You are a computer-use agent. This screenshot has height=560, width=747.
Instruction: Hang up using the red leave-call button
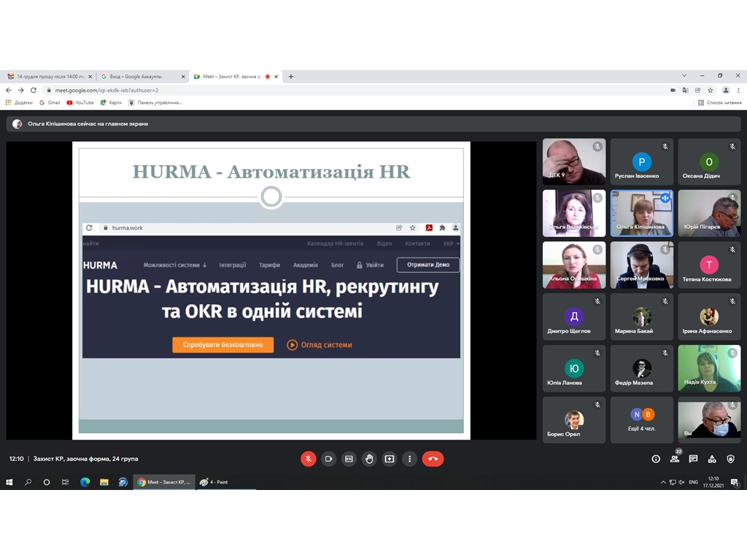point(433,459)
